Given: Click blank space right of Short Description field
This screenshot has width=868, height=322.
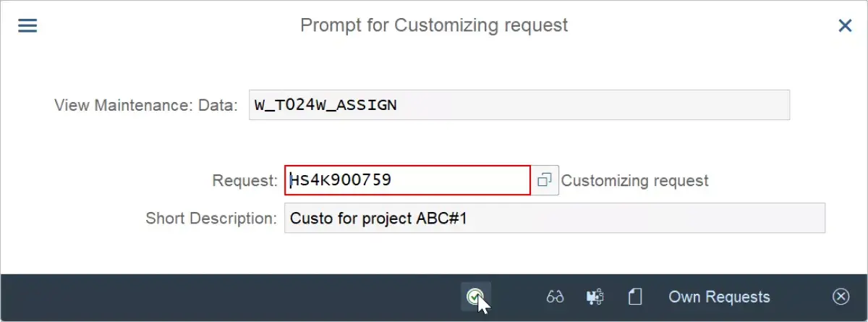Looking at the screenshot, I should click(846, 218).
